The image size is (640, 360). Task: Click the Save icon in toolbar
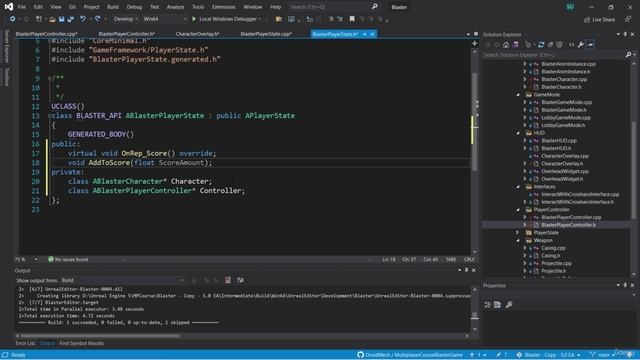click(x=61, y=19)
